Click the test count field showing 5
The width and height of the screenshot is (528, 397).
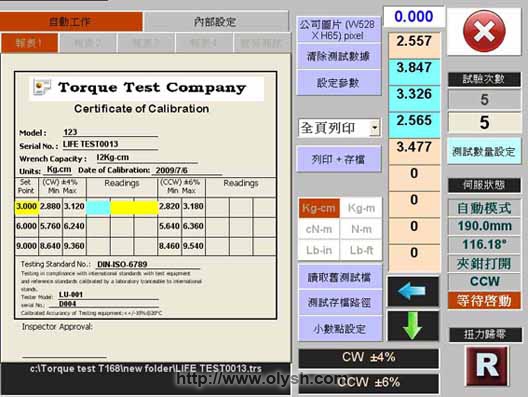point(484,100)
